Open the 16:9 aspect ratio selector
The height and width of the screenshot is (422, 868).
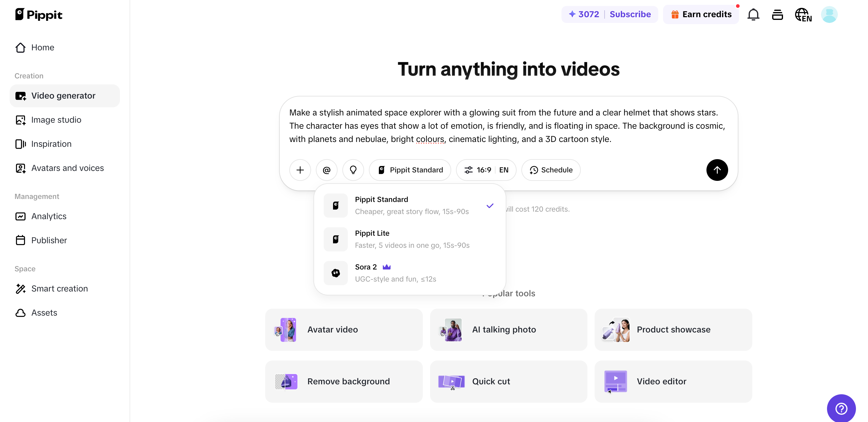(486, 170)
